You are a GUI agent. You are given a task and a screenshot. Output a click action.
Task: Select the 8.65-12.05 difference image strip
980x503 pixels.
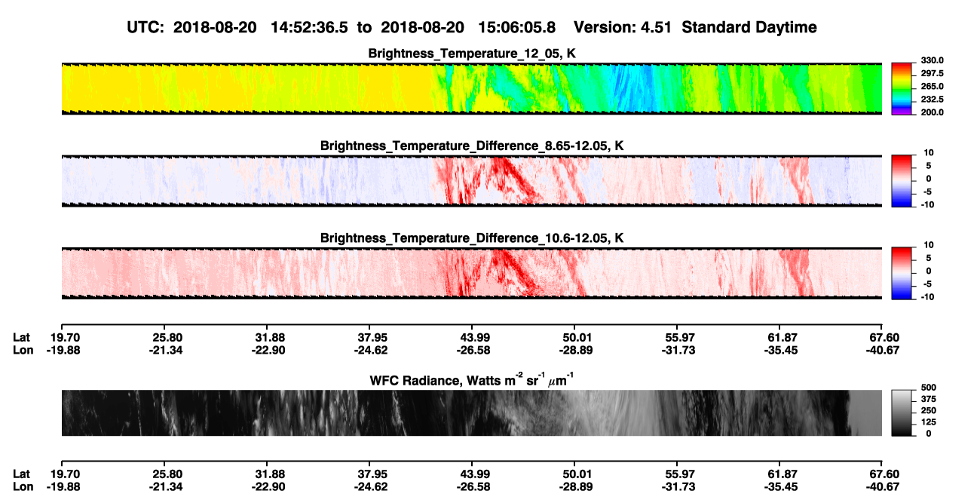tap(471, 179)
